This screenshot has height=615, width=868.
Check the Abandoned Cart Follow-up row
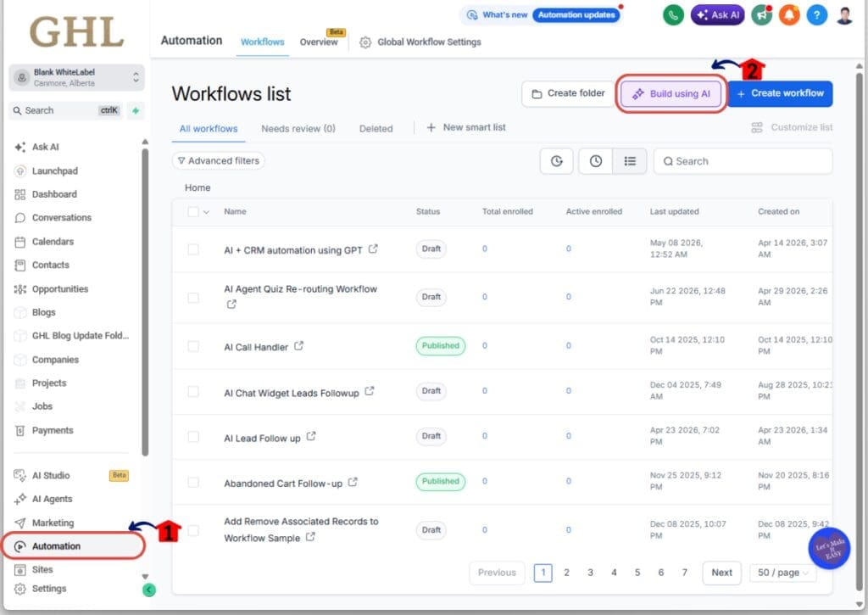(x=193, y=482)
